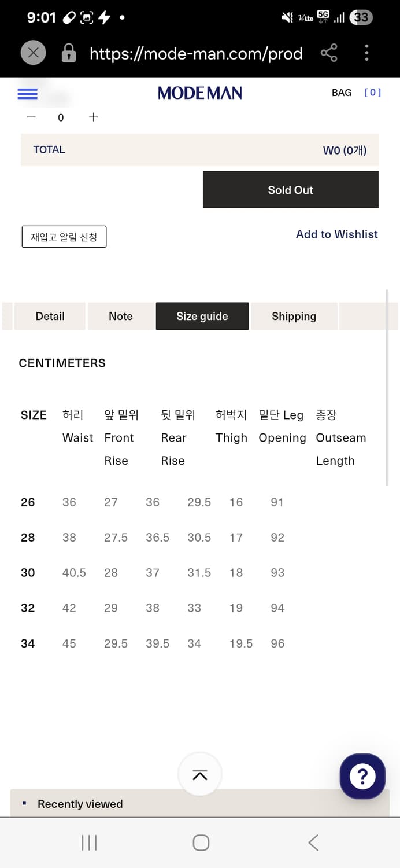Tap the MODE MAN logo
The image size is (400, 868).
click(200, 93)
